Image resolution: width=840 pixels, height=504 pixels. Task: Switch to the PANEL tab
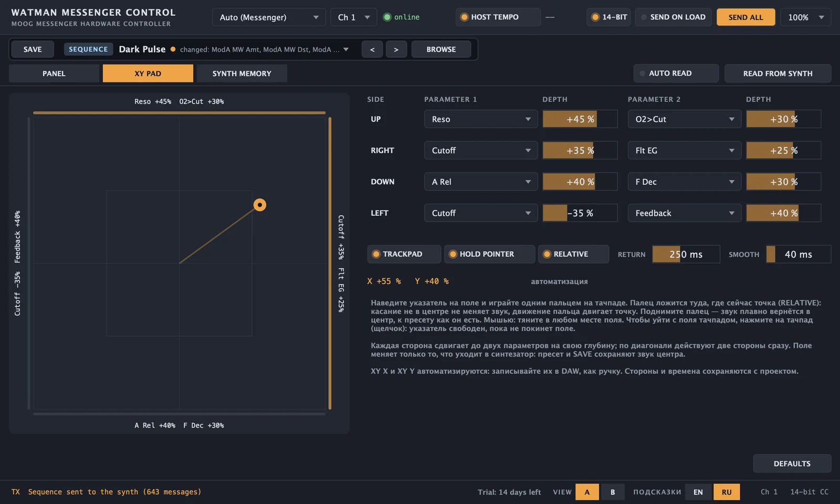pos(54,73)
